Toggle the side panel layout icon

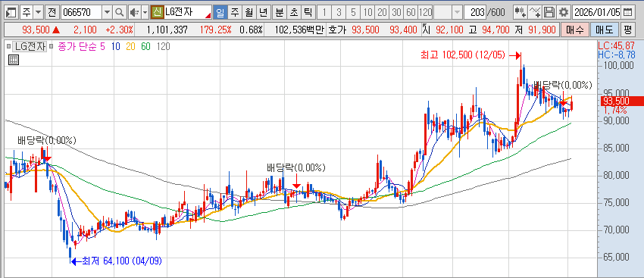pyautogui.click(x=12, y=13)
